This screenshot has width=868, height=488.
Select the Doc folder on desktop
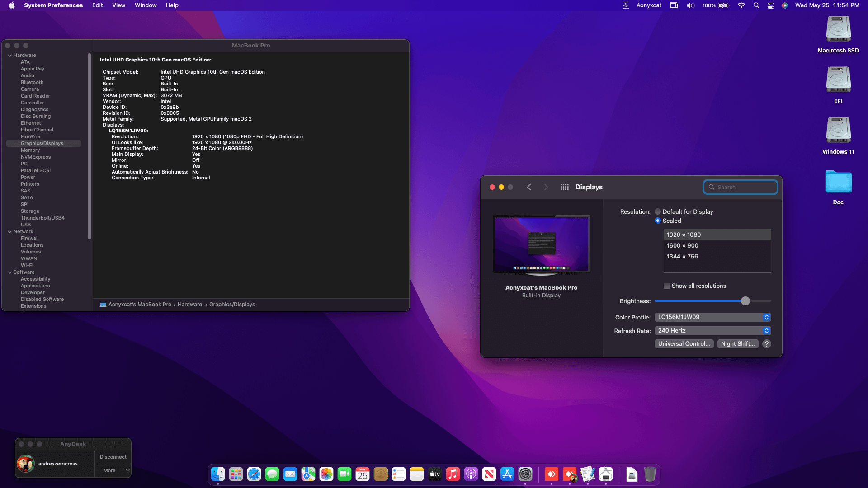838,182
